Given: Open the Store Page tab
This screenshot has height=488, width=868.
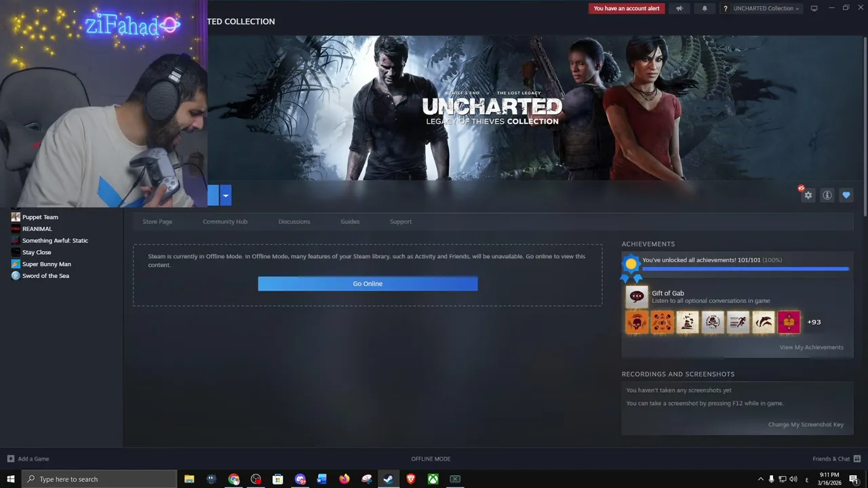Looking at the screenshot, I should coord(157,222).
